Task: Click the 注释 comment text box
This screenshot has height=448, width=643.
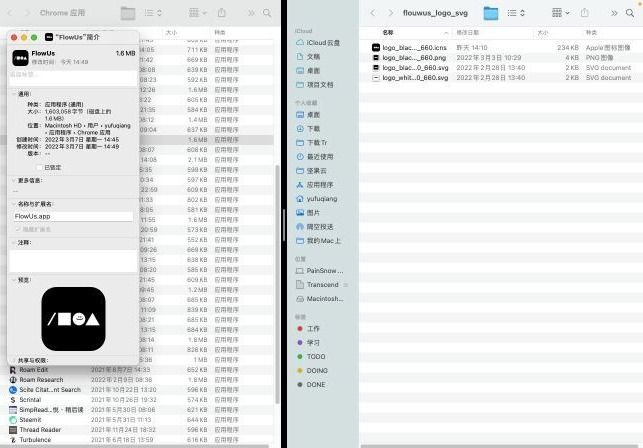Action: (73, 261)
